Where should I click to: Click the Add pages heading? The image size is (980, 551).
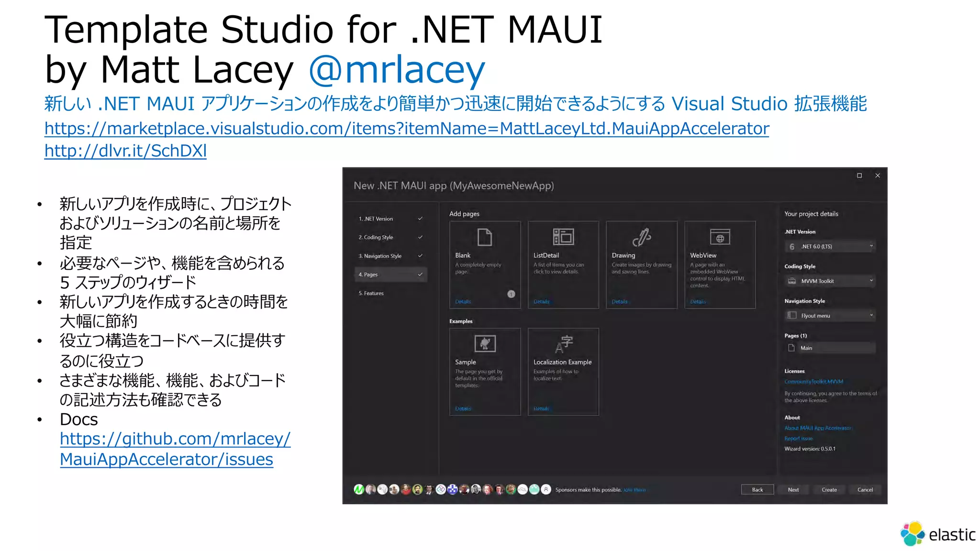[x=464, y=214]
